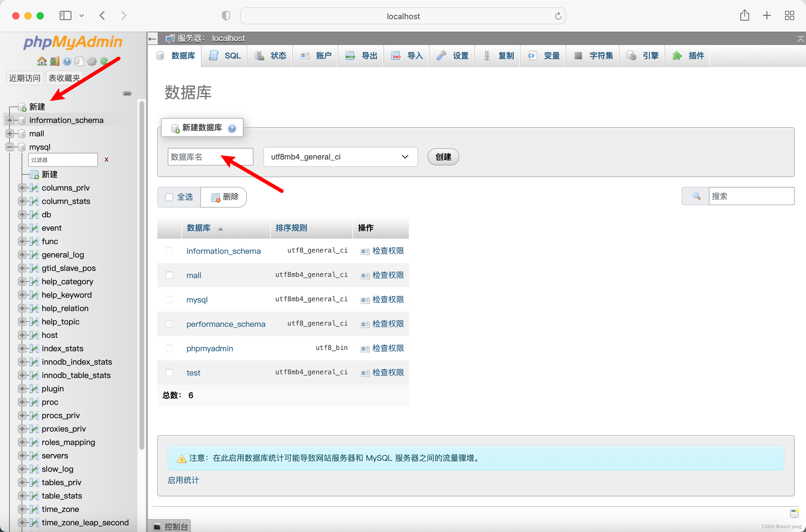Image resolution: width=806 pixels, height=532 pixels.
Task: Open the utf8mb4_general_ci collation dropdown
Action: 340,157
